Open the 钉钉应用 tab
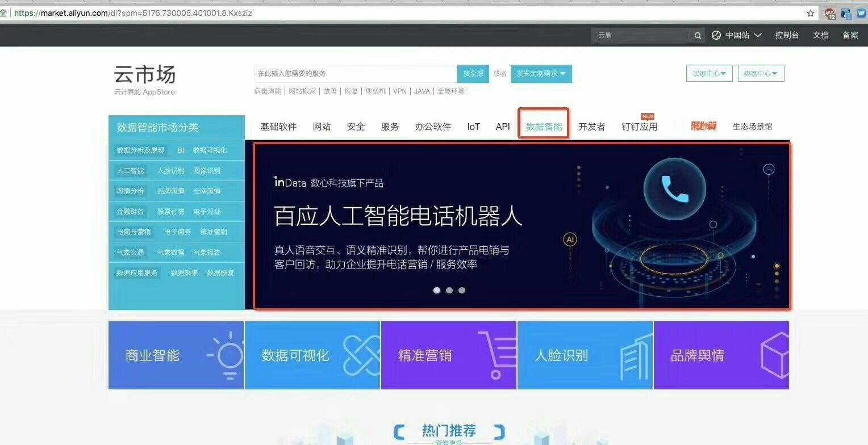The image size is (868, 445). 639,127
